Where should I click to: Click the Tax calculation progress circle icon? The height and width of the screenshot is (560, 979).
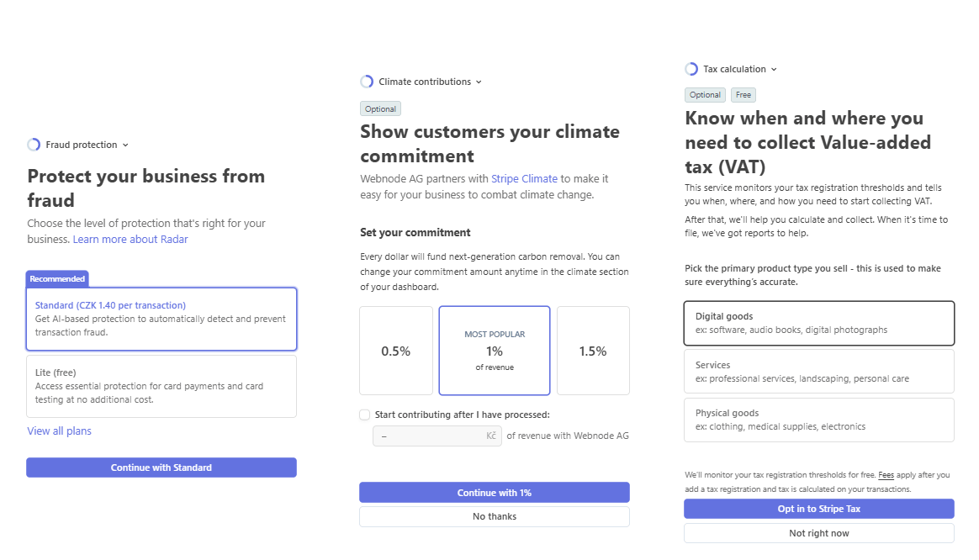pos(691,69)
